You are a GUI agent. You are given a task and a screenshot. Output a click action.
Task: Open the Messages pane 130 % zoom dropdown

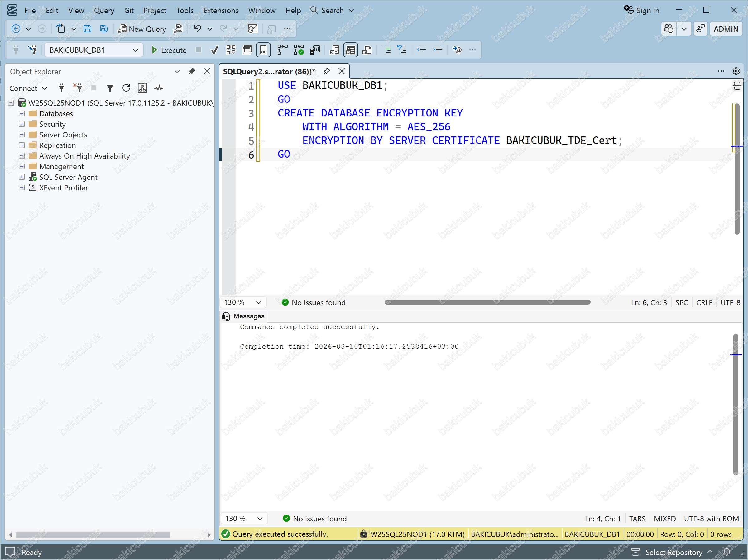244,519
